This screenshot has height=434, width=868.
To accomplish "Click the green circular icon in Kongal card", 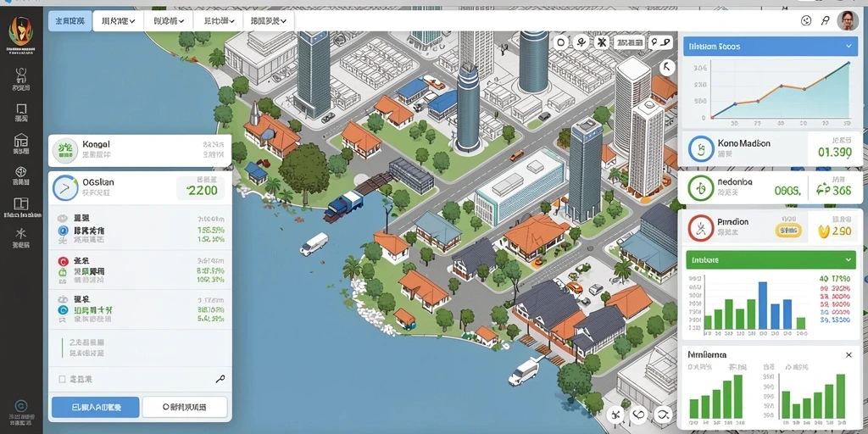I will click(66, 149).
